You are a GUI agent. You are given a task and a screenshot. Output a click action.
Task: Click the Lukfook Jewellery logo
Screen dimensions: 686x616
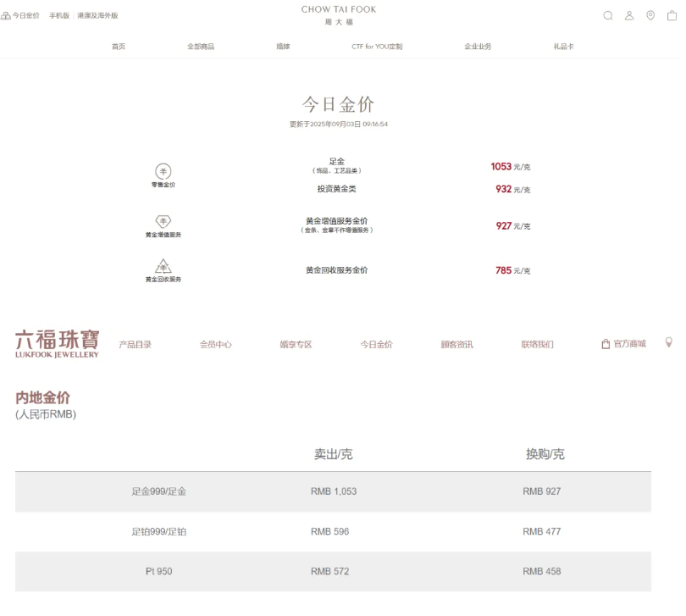pos(57,343)
